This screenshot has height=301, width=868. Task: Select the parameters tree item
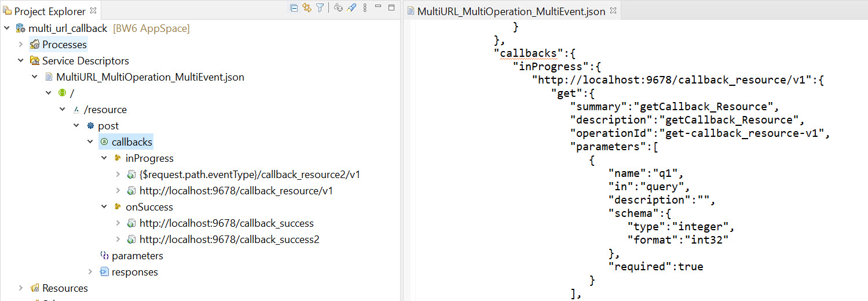coord(137,256)
